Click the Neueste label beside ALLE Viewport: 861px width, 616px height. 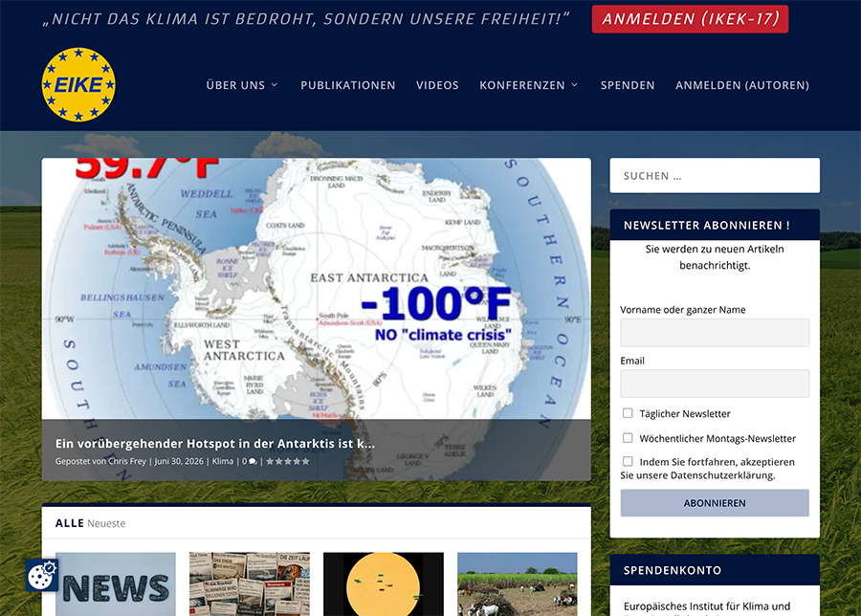tap(106, 524)
